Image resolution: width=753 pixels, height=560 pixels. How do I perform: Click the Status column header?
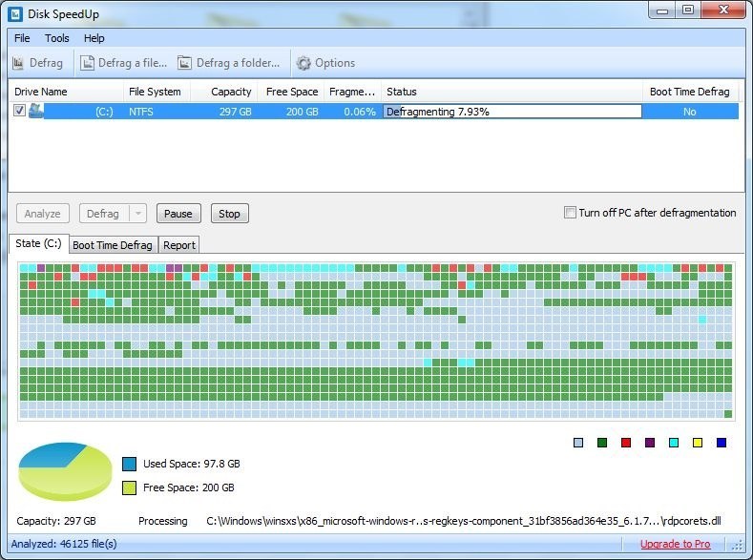coord(512,92)
